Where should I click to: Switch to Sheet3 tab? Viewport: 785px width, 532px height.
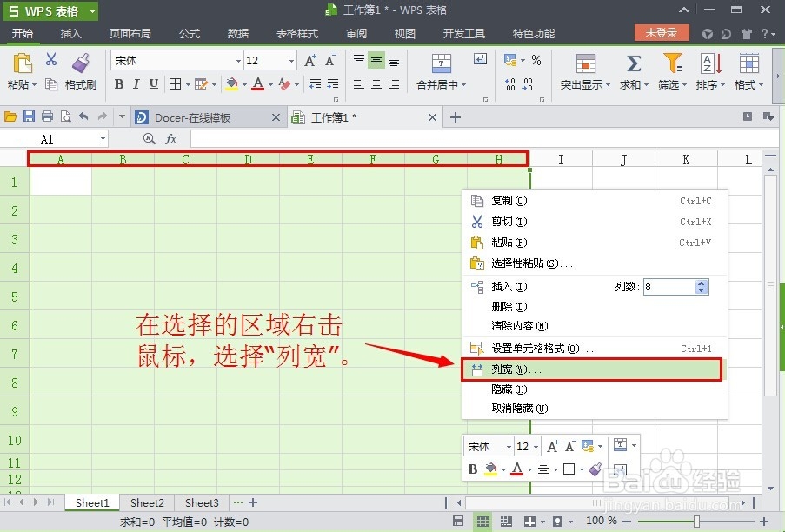pos(202,502)
